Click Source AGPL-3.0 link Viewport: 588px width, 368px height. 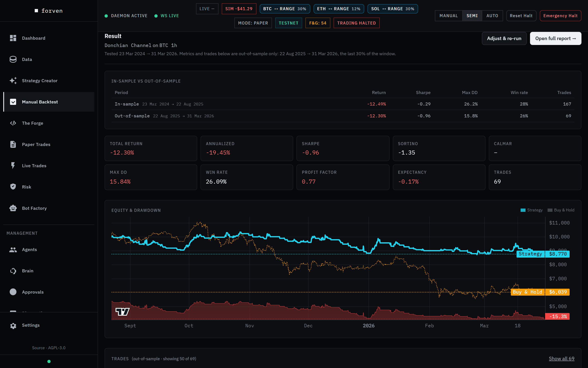point(49,348)
